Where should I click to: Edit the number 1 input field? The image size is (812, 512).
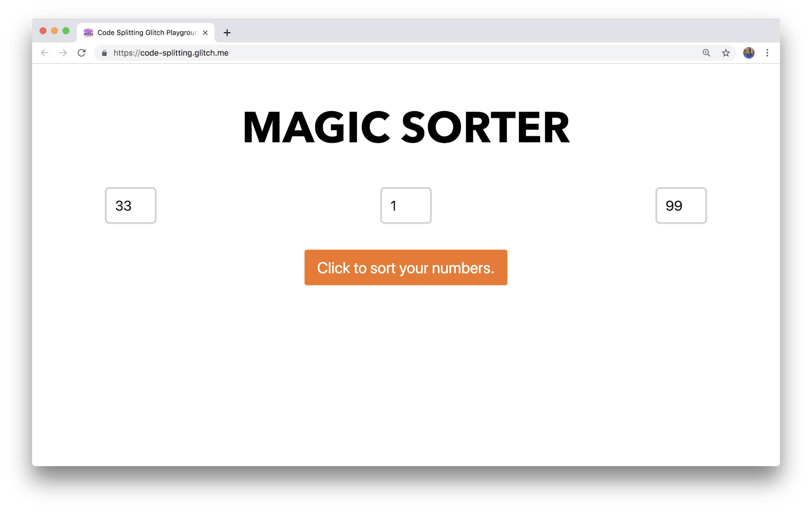(405, 205)
